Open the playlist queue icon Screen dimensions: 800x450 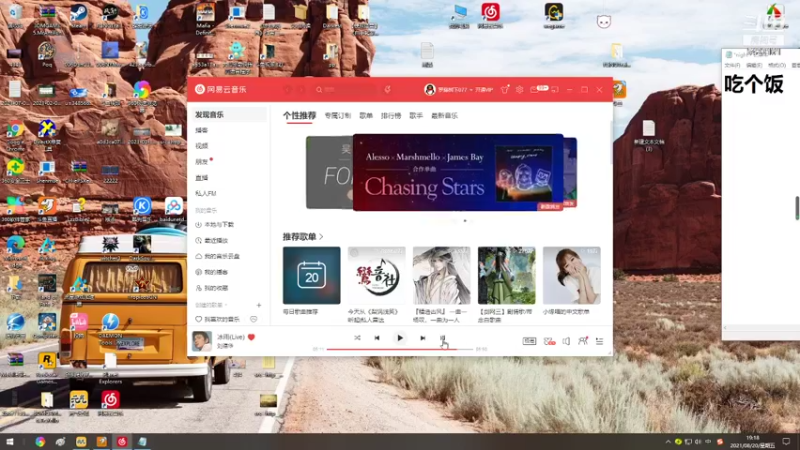click(599, 341)
